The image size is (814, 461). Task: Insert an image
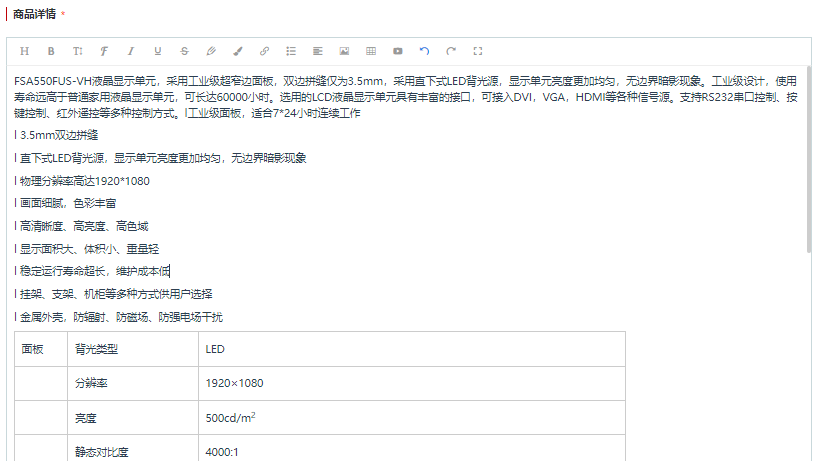[344, 51]
